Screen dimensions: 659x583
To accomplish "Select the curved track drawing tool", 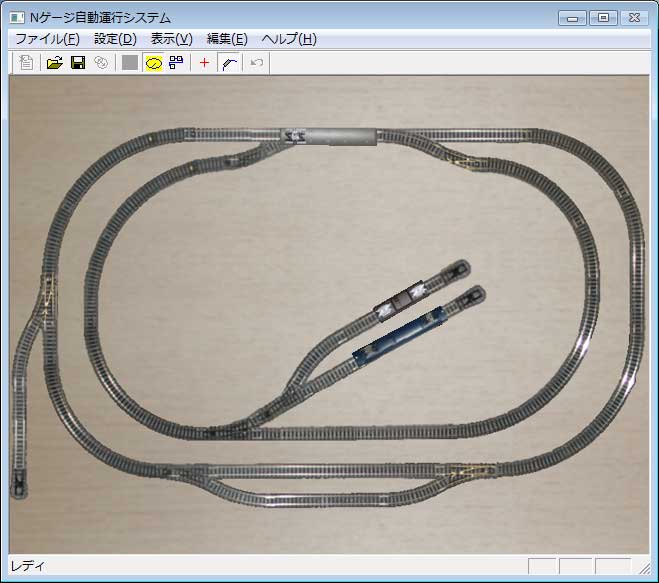I will 229,63.
